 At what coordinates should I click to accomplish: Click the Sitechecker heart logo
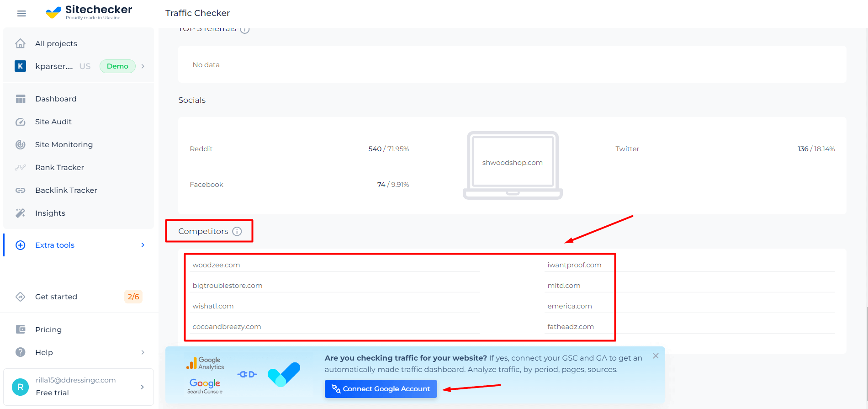click(x=53, y=12)
